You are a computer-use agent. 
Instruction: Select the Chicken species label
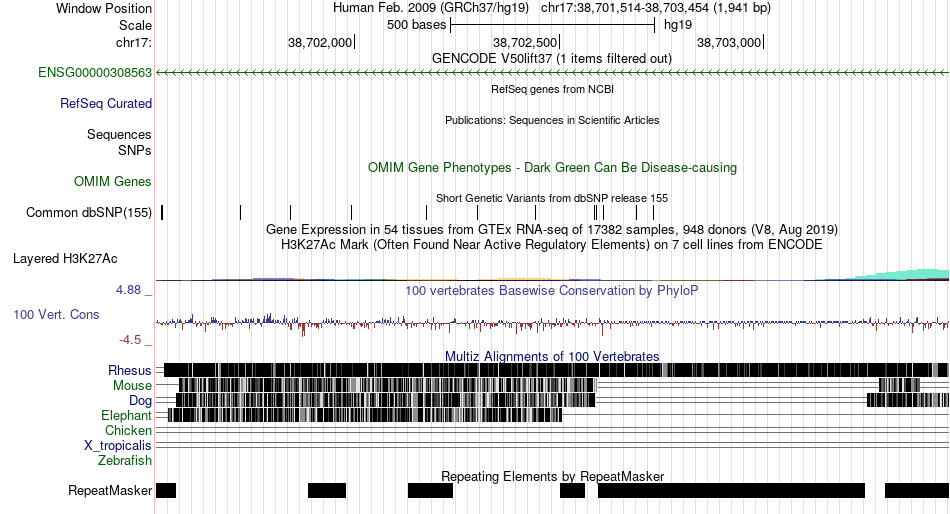tap(128, 430)
